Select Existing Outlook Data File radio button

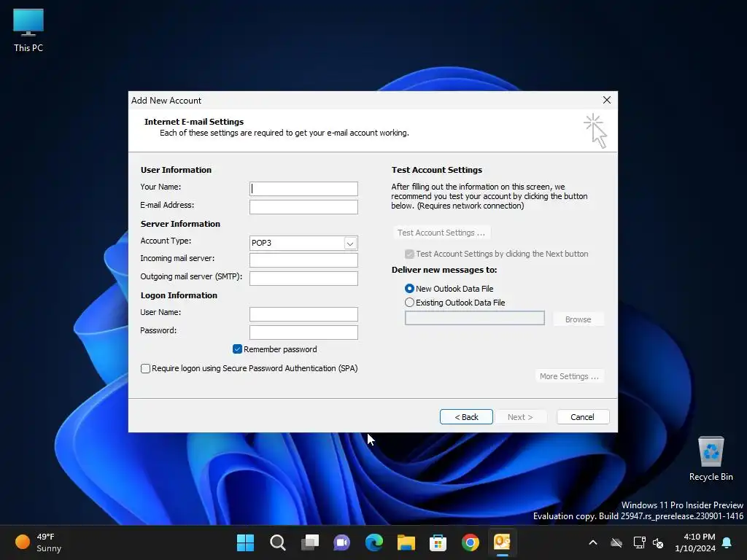(x=409, y=303)
